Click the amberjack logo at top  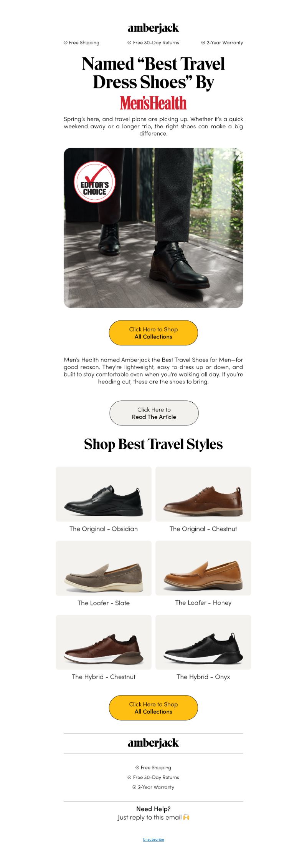pyautogui.click(x=153, y=28)
